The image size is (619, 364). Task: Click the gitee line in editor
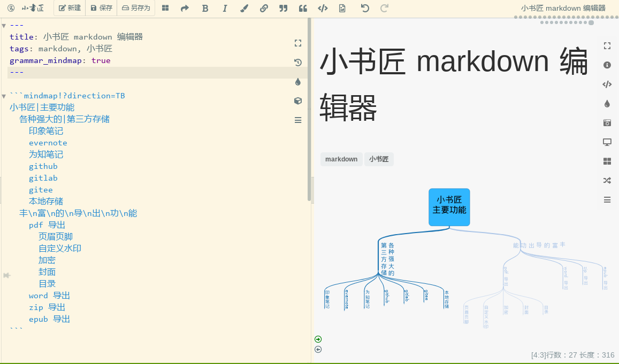pos(41,190)
